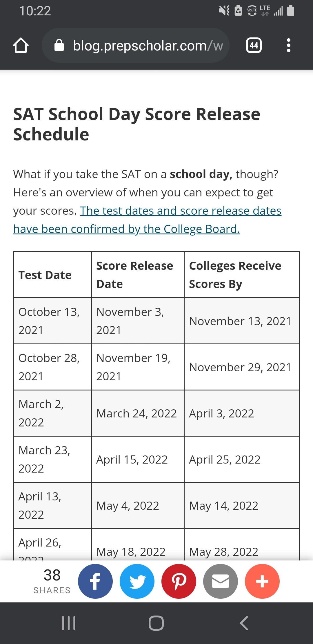Tap the padlock site security icon
Screen dimensions: 313x644
click(59, 46)
